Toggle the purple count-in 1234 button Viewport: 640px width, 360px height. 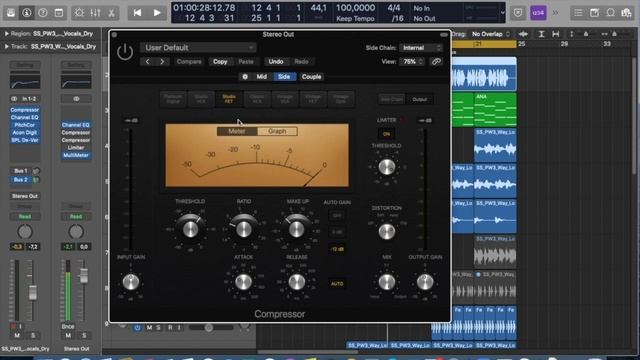pos(538,13)
